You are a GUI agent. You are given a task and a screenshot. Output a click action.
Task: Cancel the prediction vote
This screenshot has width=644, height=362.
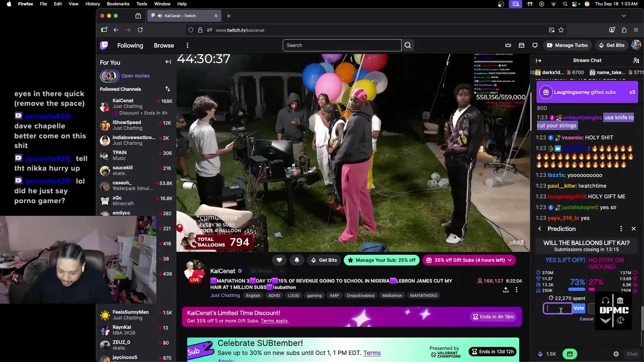pyautogui.click(x=587, y=319)
